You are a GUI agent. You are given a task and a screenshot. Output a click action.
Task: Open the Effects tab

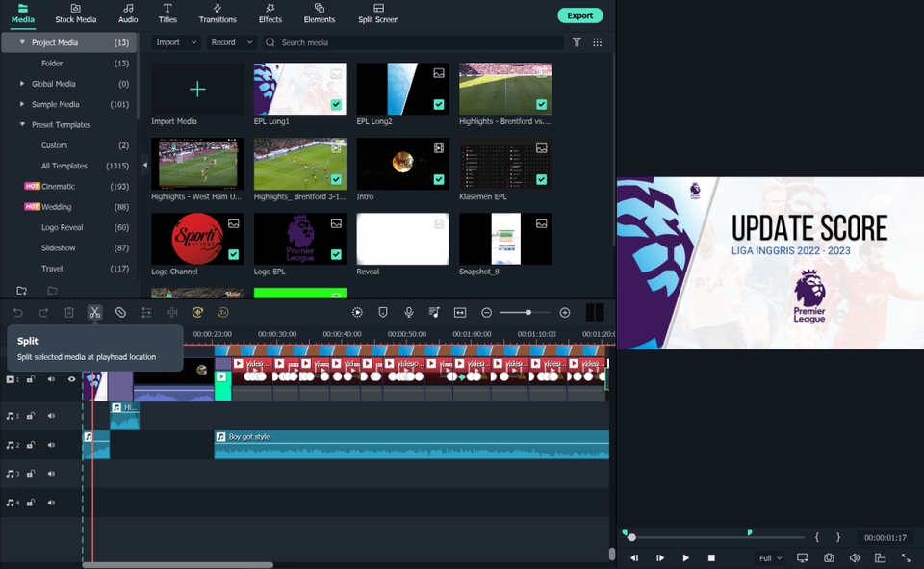click(x=269, y=13)
